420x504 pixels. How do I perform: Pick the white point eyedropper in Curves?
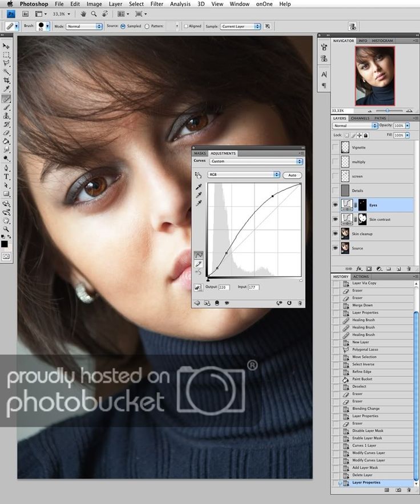pos(199,203)
